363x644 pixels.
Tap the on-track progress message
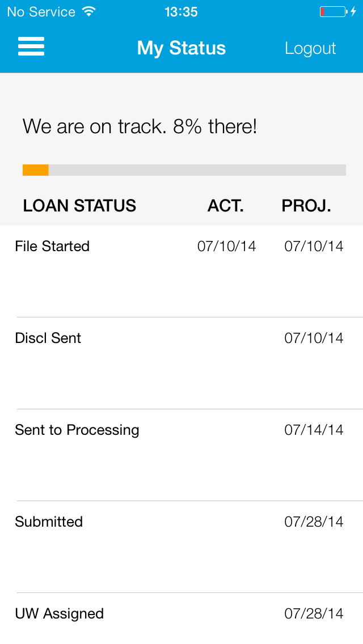pos(140,126)
